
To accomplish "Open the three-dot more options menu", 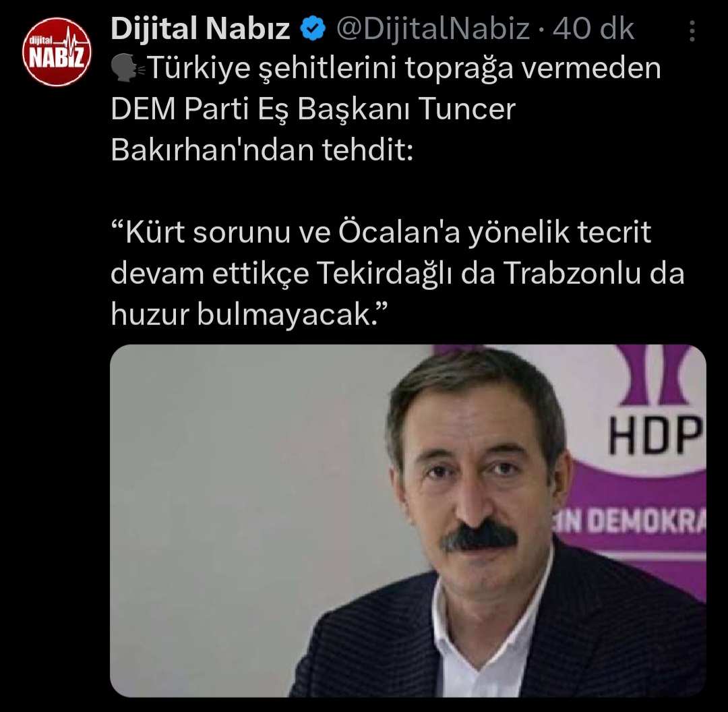I will click(x=692, y=31).
